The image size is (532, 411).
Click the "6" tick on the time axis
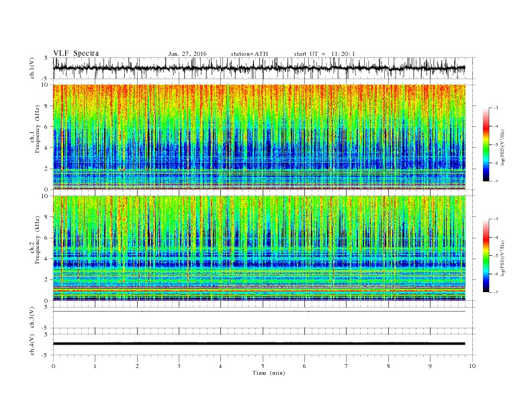coord(305,366)
